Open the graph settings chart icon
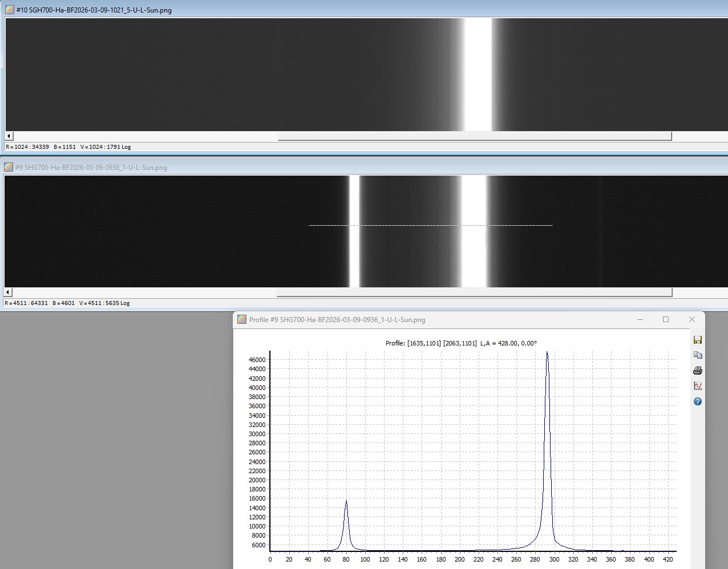Image resolution: width=728 pixels, height=569 pixels. 697,386
